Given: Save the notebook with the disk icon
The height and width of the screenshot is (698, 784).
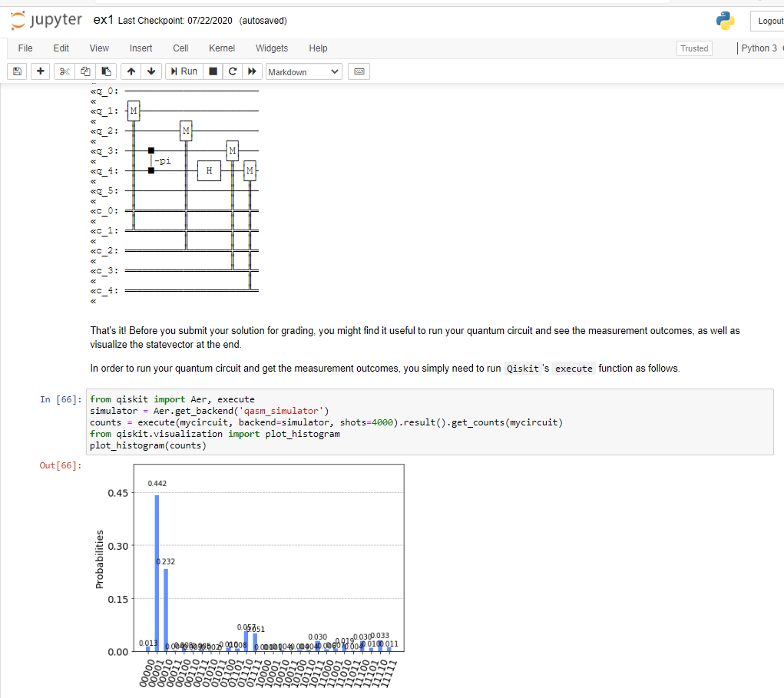Looking at the screenshot, I should click(x=16, y=71).
